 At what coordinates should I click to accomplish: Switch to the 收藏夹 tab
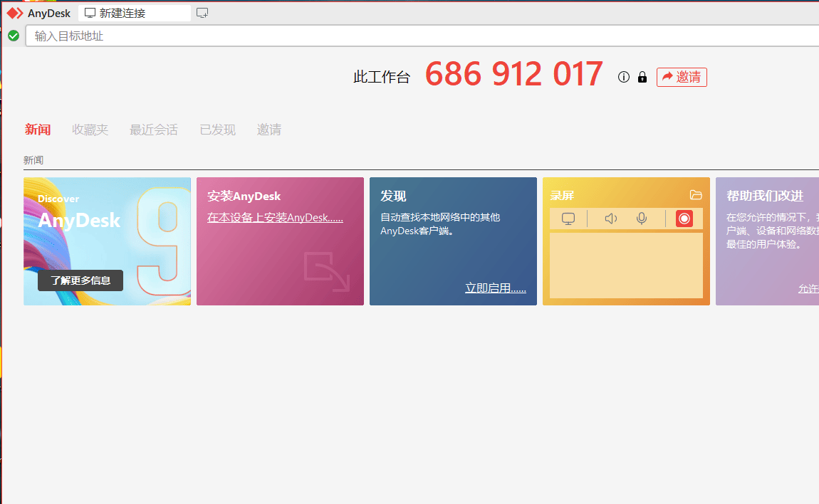pos(90,130)
